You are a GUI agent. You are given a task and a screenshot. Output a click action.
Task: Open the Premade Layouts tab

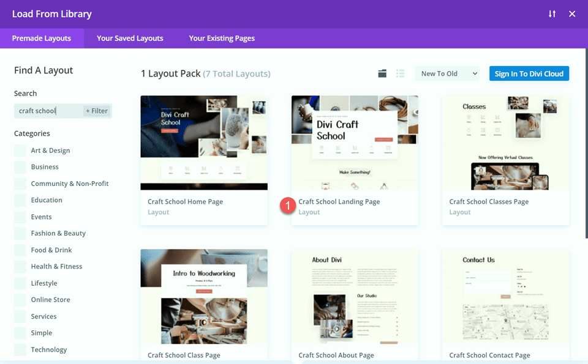pos(42,38)
